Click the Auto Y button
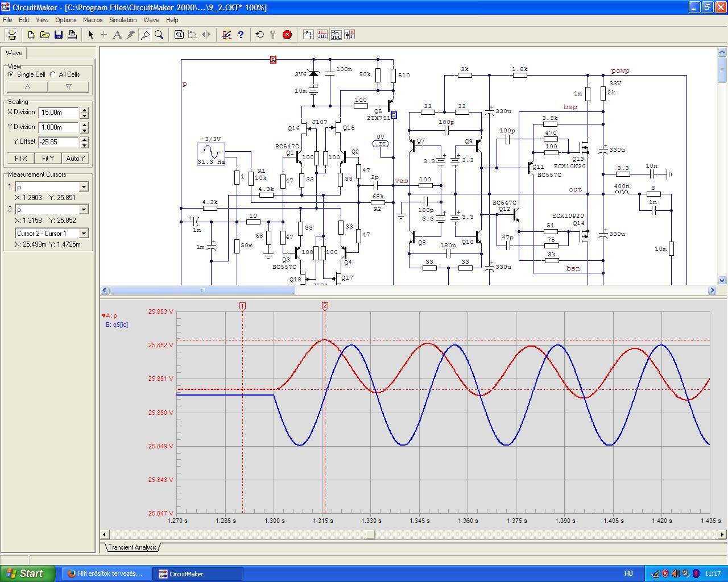Viewport: 728px width, 582px height. pos(75,159)
